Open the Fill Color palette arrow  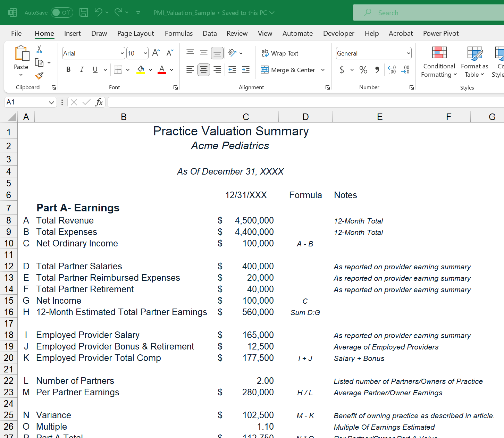click(150, 70)
